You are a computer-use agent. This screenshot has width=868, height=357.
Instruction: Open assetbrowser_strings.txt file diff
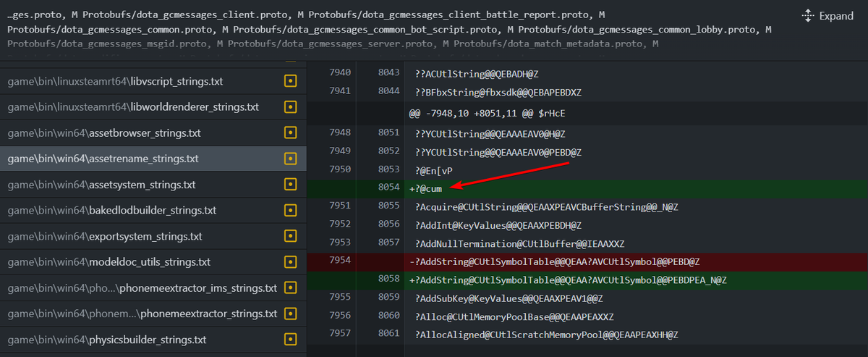(153, 133)
